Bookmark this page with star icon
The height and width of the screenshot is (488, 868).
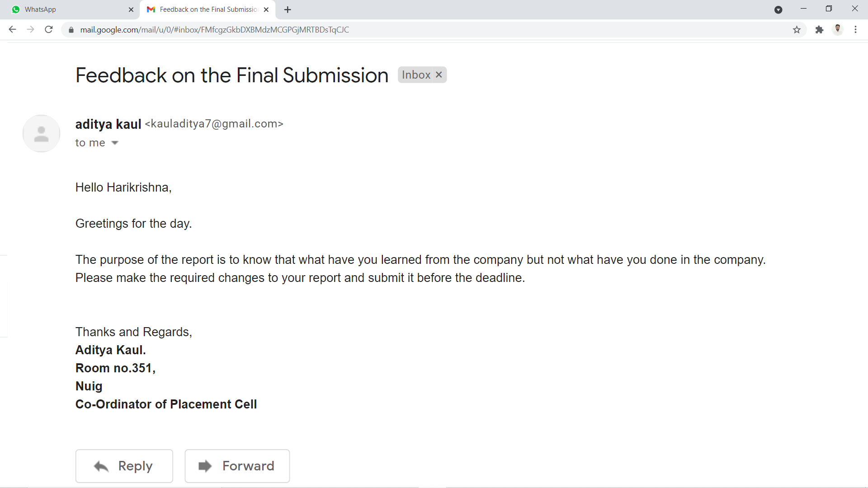pyautogui.click(x=797, y=30)
